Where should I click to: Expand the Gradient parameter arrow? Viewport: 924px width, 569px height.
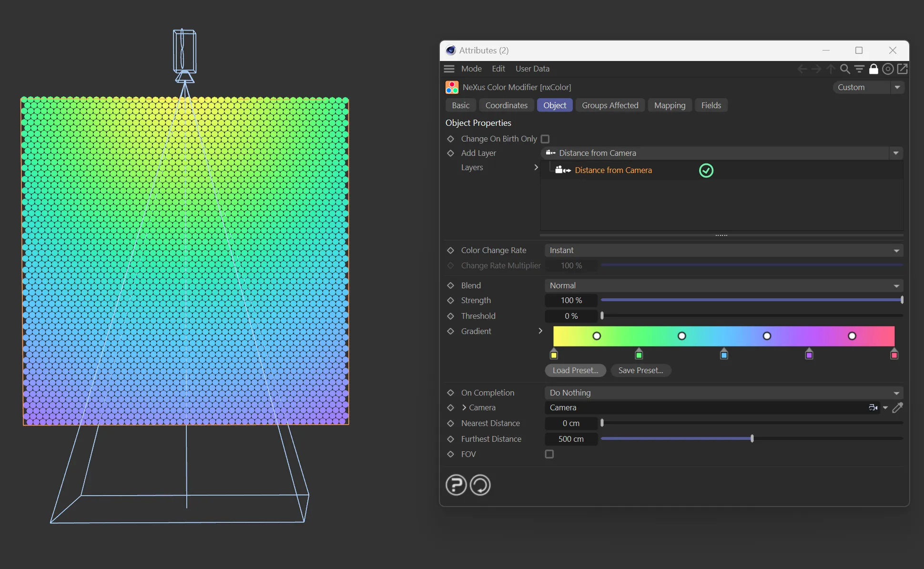click(x=540, y=331)
